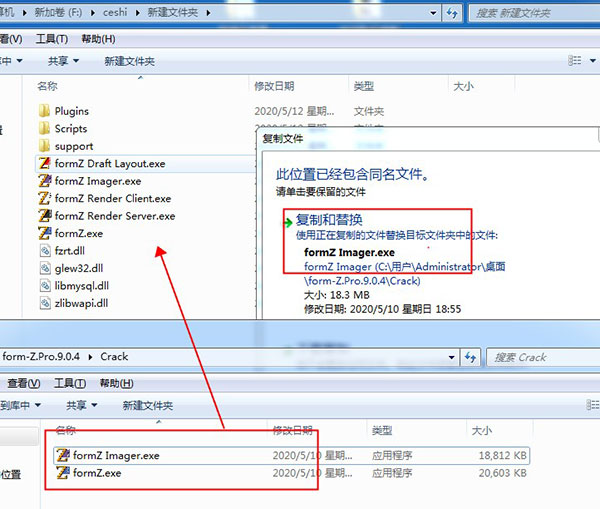Open view options dropdown arrow top window
Viewport: 600px width, 509px height.
593,60
